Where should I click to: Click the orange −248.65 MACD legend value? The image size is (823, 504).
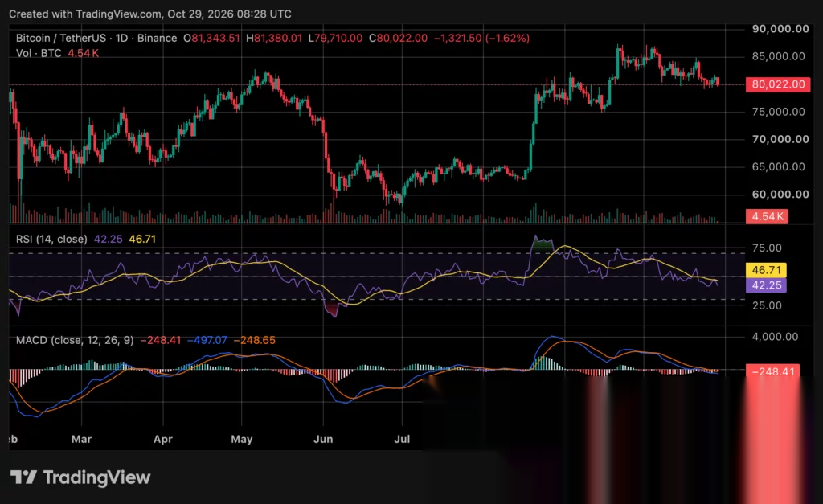pyautogui.click(x=254, y=340)
